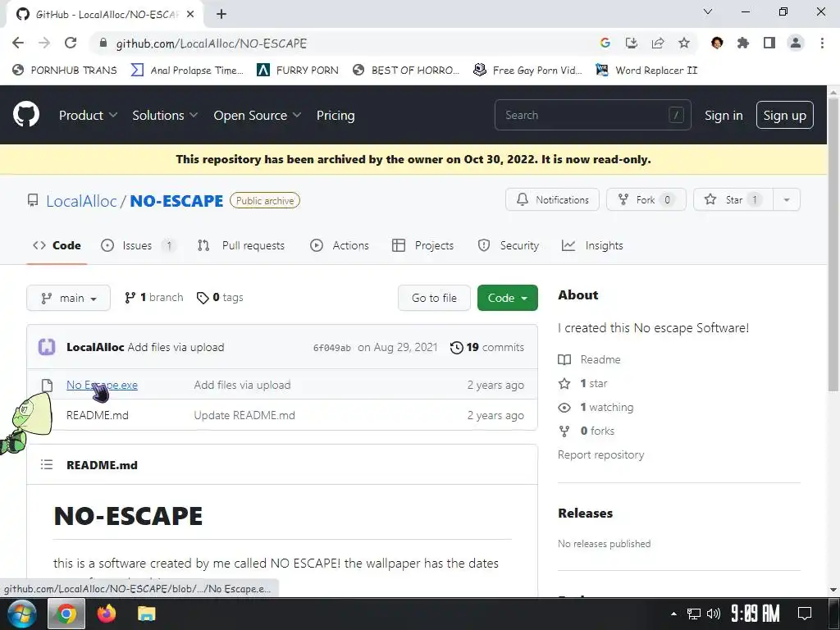Click README outline list icon
Screen dimensions: 840x630
47,464
